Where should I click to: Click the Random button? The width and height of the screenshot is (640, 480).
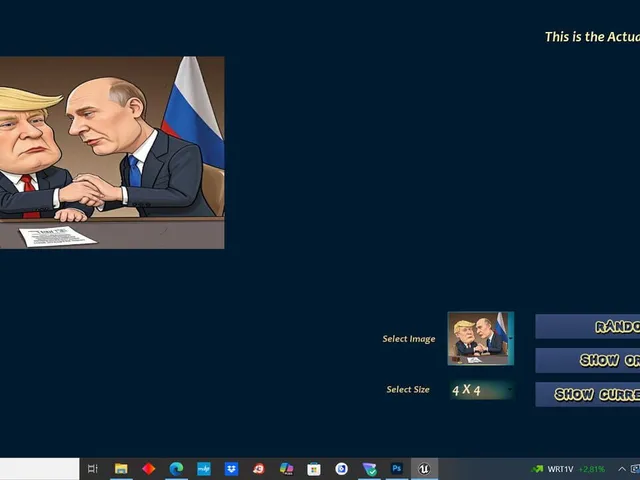[x=588, y=327]
